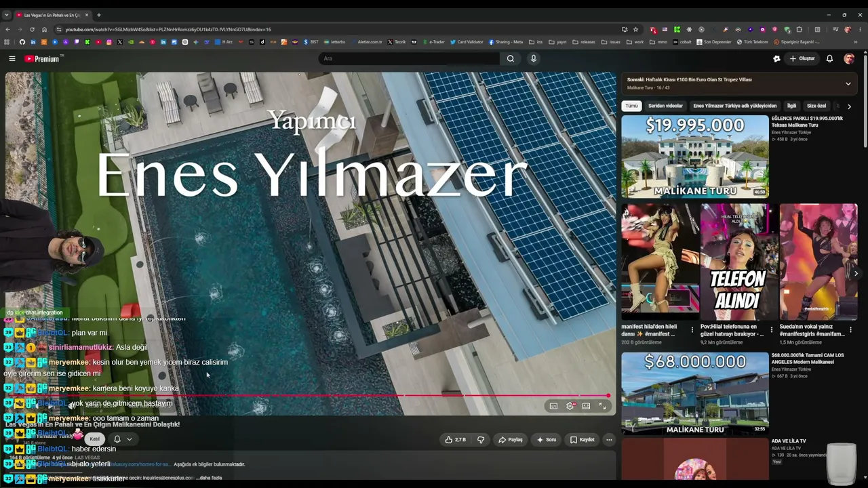
Task: Expand the playlist panel chevron
Action: [848, 83]
